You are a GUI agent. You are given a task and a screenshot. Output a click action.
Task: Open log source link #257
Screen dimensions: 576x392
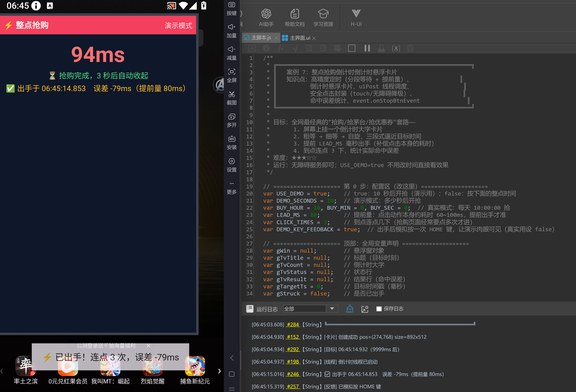coord(293,386)
